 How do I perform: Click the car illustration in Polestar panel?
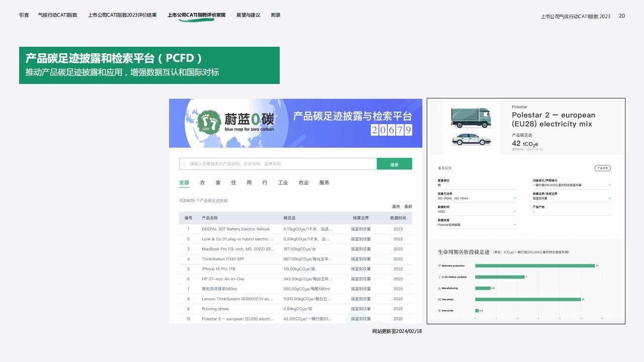pyautogui.click(x=471, y=140)
